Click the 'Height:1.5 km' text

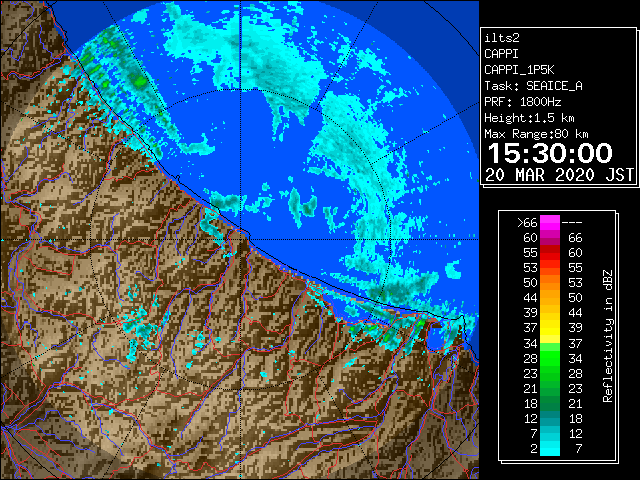click(x=529, y=118)
